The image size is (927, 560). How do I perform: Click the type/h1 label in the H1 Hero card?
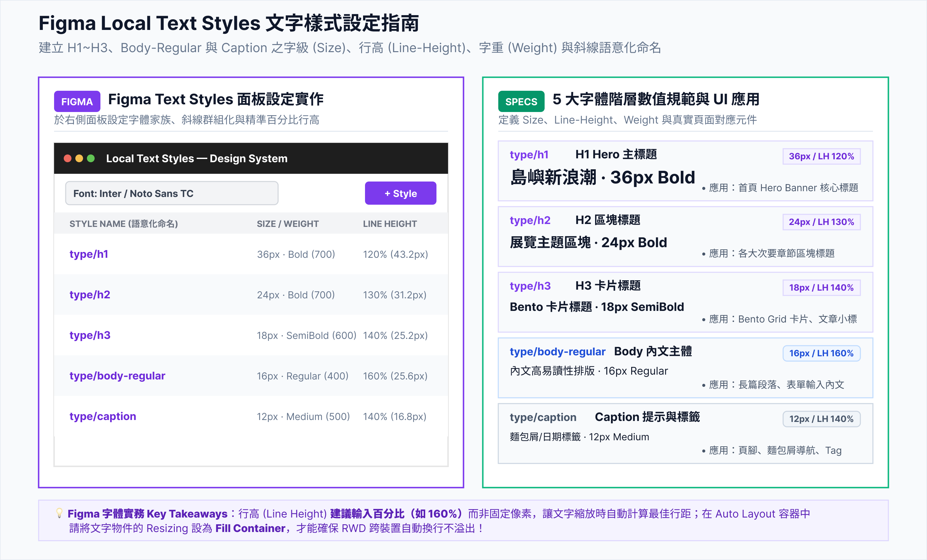[529, 154]
